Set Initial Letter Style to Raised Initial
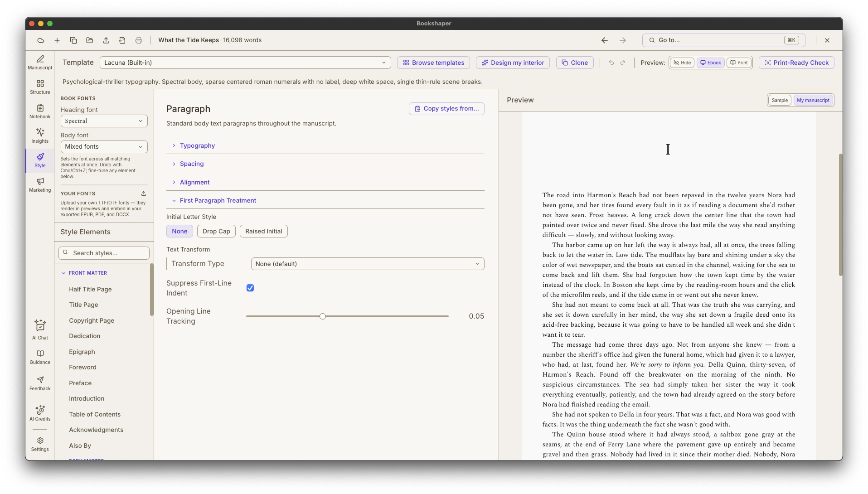The height and width of the screenshot is (494, 868). (x=264, y=231)
